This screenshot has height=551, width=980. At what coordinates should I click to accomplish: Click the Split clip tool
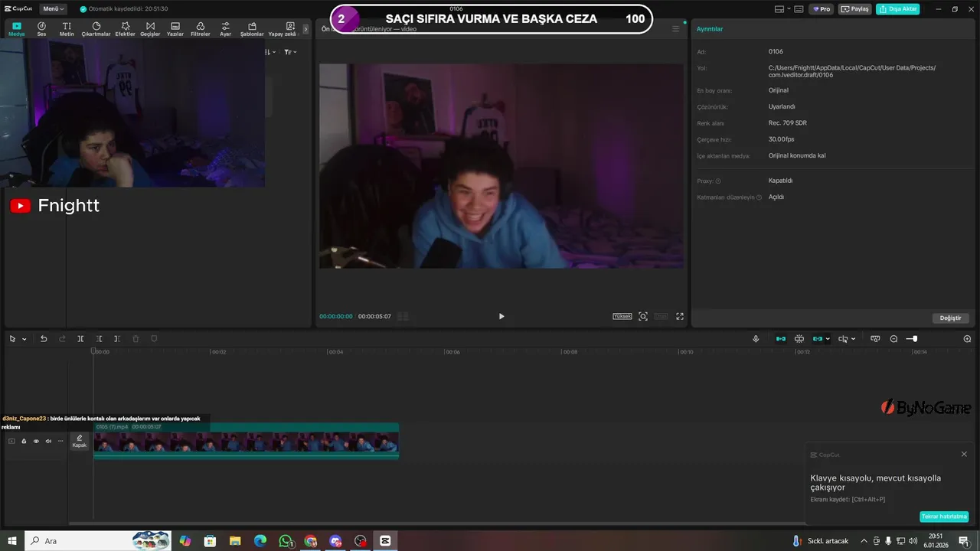(x=80, y=339)
